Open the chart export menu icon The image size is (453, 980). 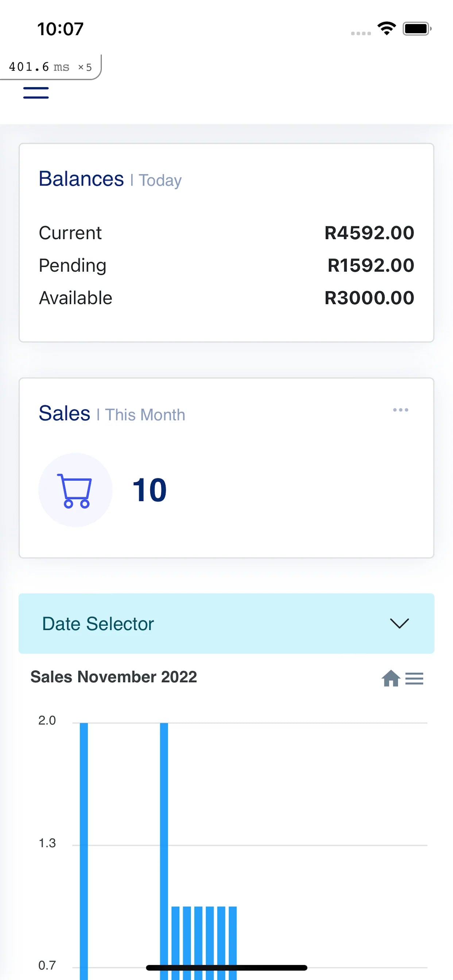414,678
